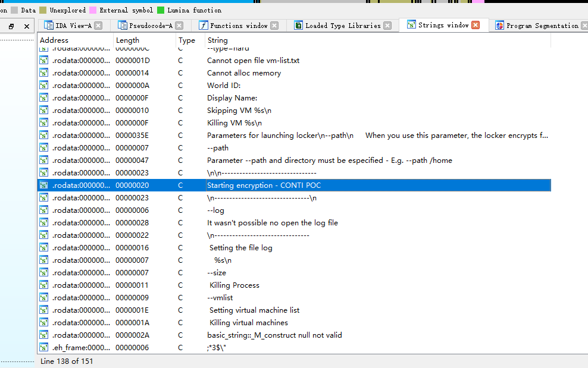
Task: Click the string icon of 'Display Name:' row
Action: point(44,98)
